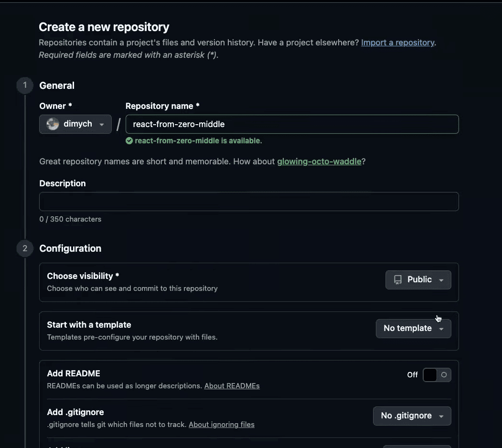Open the About READMEs link
Viewport: 502px width, 448px height.
[232, 386]
